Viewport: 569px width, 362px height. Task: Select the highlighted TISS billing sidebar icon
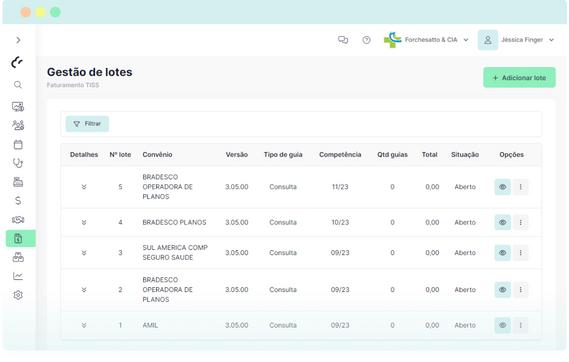[x=21, y=238]
